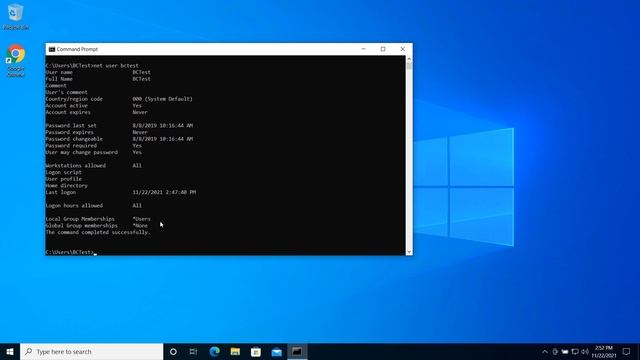Click the microphone/location tray icon
This screenshot has width=640, height=360.
555,351
